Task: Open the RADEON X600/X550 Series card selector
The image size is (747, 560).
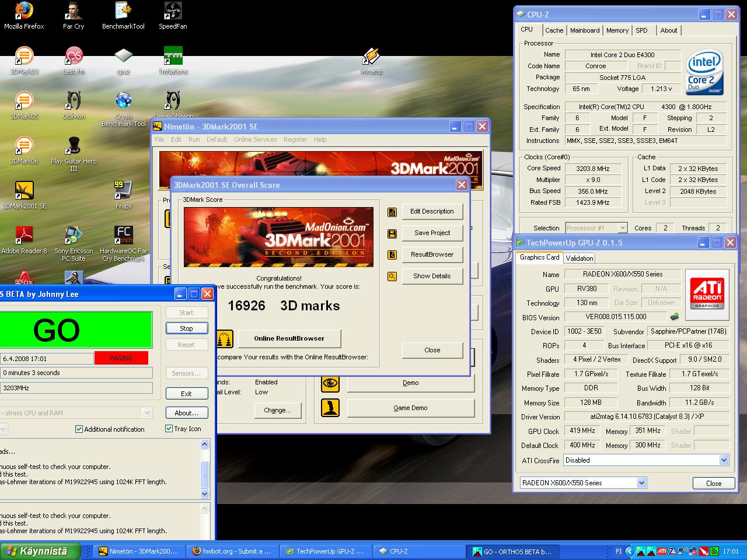Action: click(583, 483)
